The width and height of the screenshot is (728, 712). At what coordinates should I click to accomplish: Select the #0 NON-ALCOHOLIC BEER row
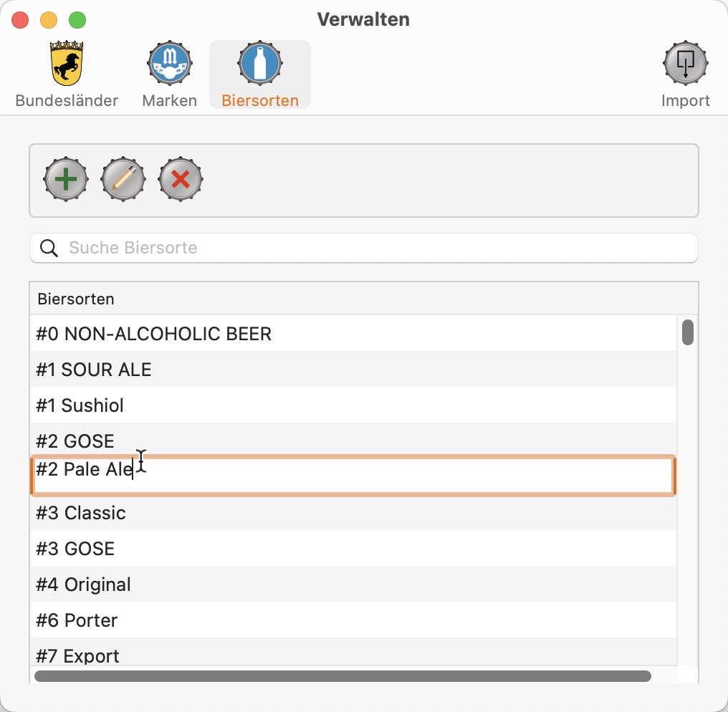point(353,334)
